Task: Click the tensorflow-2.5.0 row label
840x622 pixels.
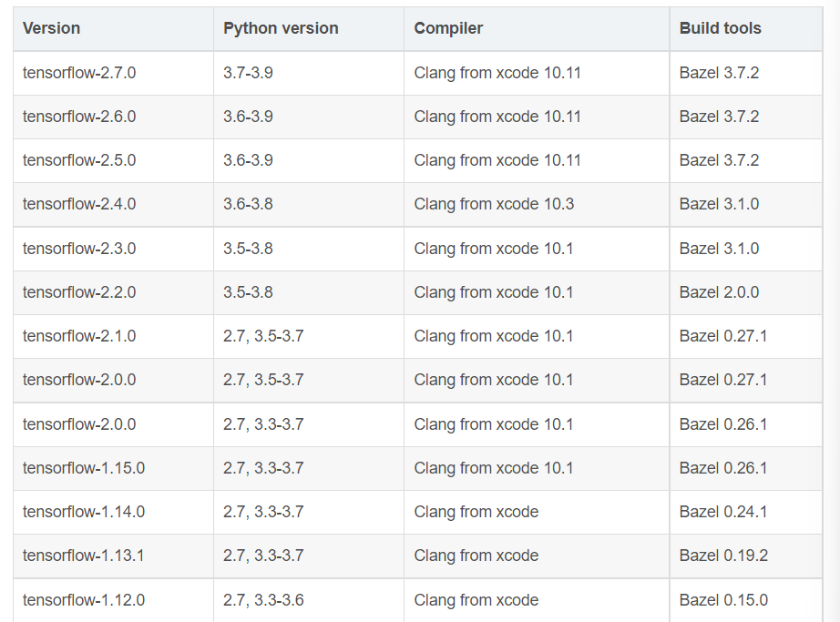Action: [79, 160]
